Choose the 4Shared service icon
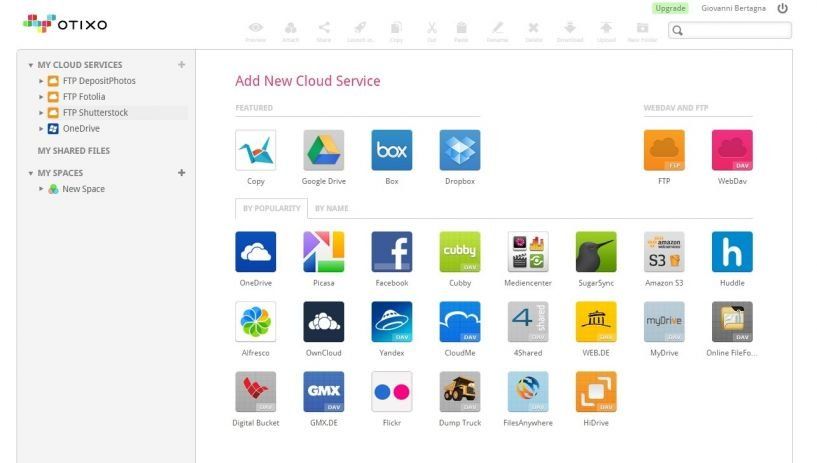Viewport: 817px width, 463px height. point(528,321)
